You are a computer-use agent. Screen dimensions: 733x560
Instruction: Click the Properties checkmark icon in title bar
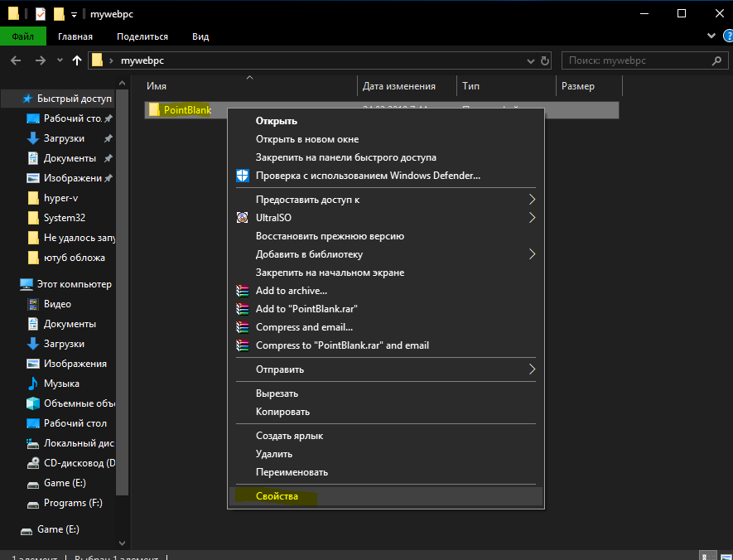click(41, 14)
